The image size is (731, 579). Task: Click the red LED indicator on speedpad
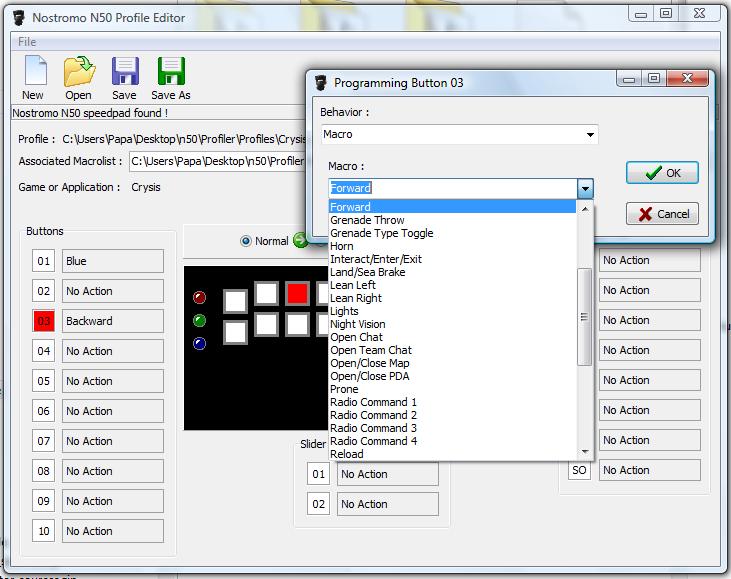tap(200, 297)
